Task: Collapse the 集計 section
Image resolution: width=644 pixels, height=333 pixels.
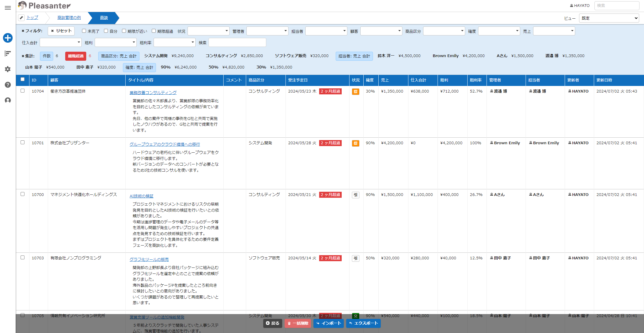Action: tap(28, 56)
